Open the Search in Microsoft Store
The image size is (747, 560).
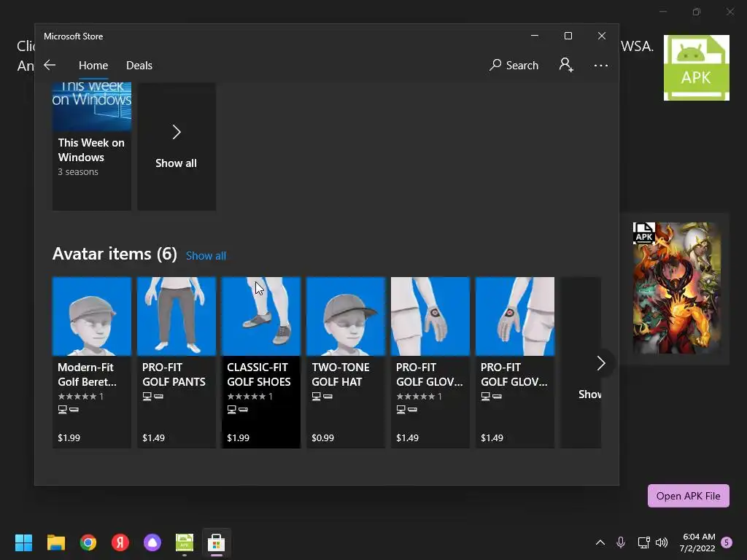[x=514, y=65]
